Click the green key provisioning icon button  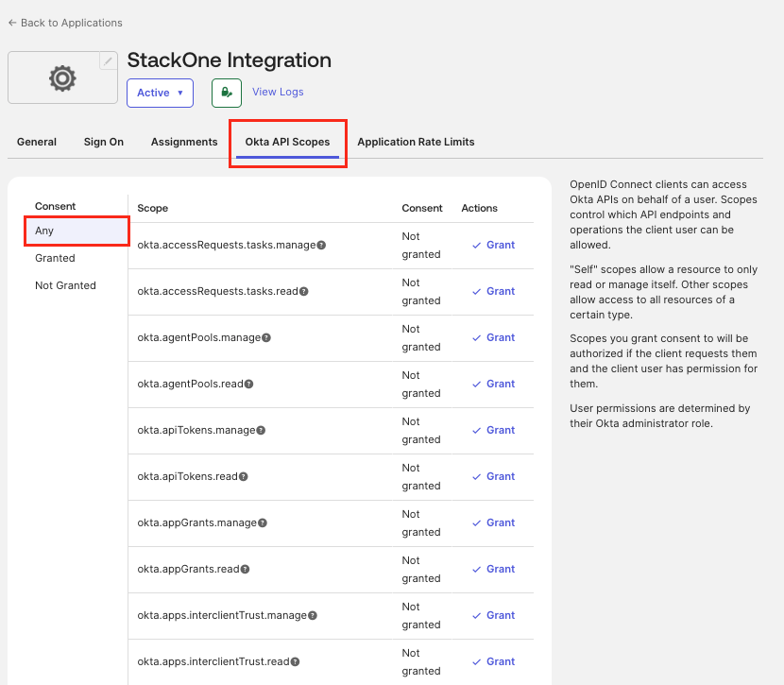click(x=227, y=93)
